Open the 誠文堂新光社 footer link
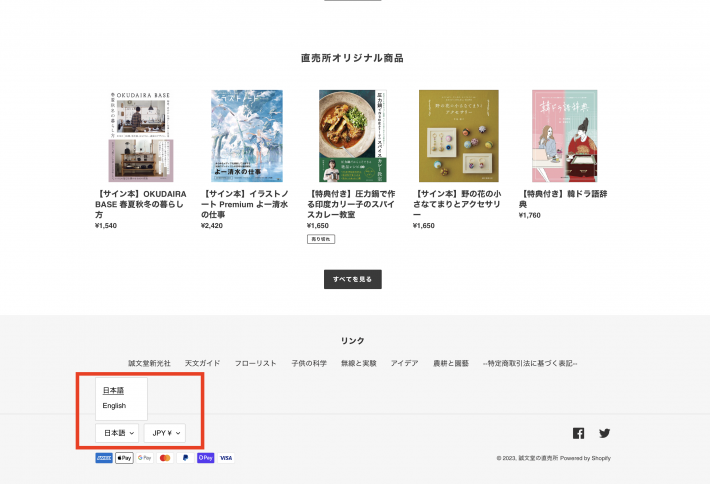 (x=149, y=363)
